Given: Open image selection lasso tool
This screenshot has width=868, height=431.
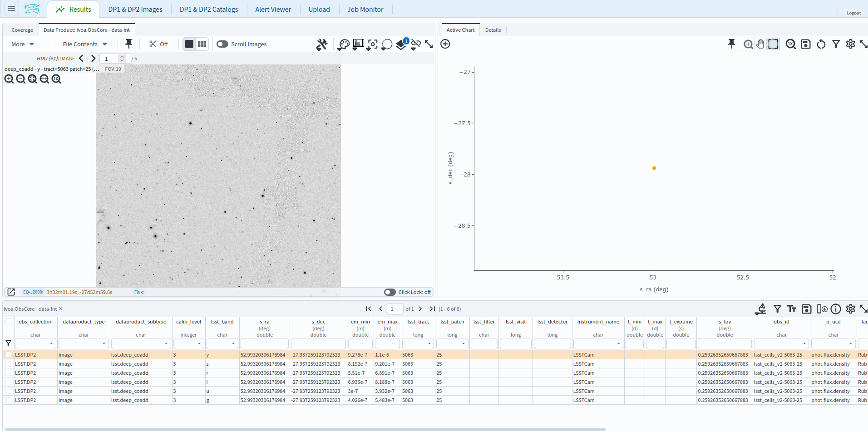Looking at the screenshot, I should click(387, 44).
